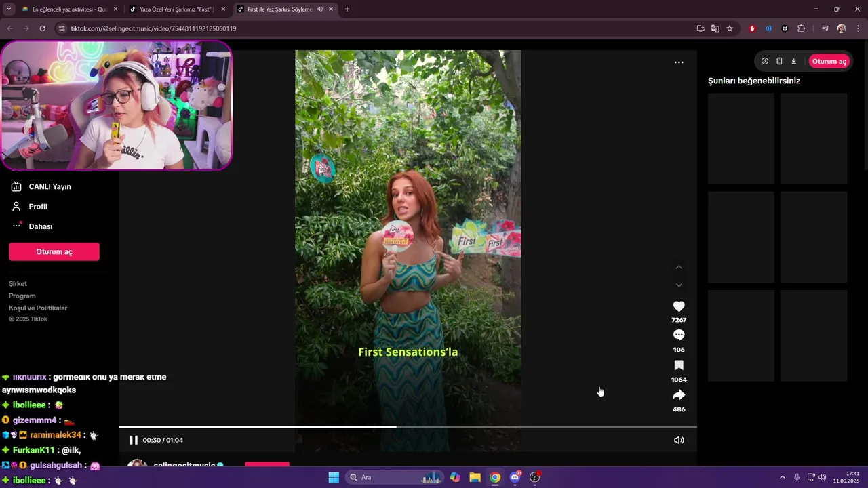Go to next video with down chevron
Image resolution: width=868 pixels, height=488 pixels.
679,285
